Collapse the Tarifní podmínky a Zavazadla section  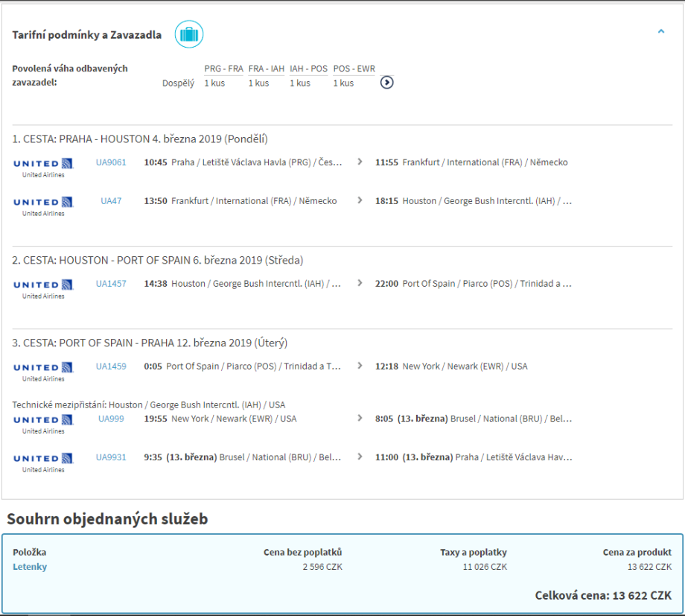click(x=660, y=32)
